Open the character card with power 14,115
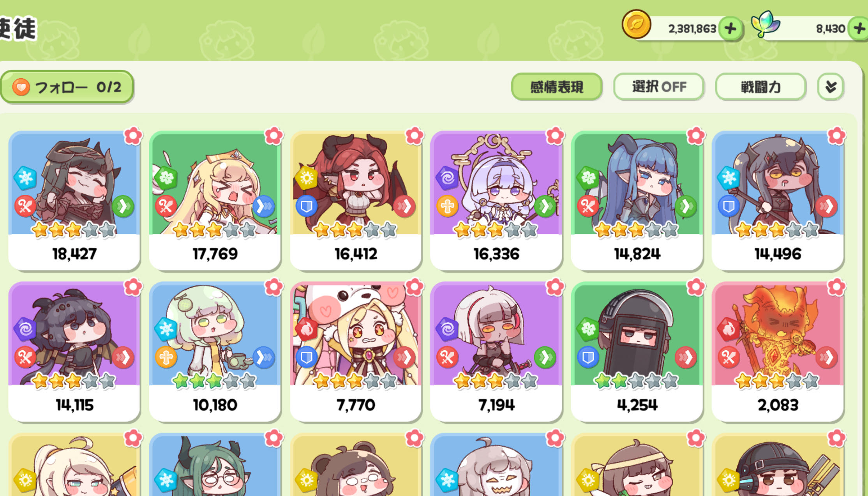868x496 pixels. [x=74, y=352]
